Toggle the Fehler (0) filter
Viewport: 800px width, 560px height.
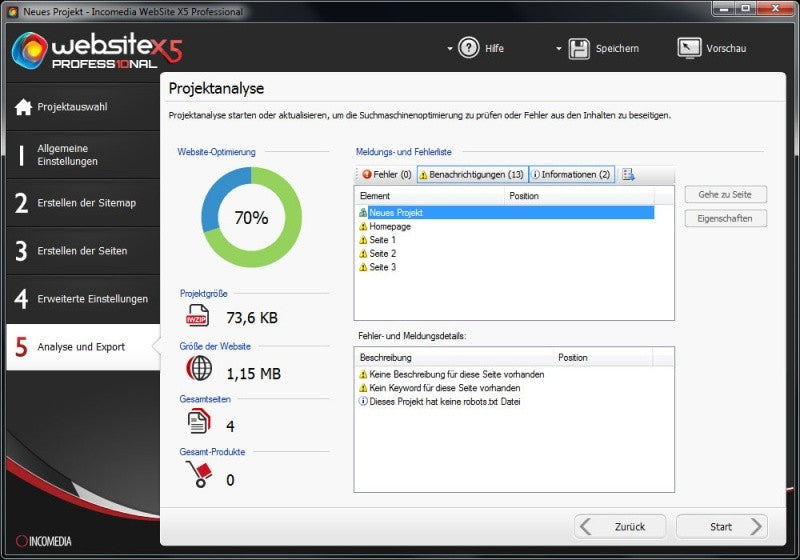386,174
